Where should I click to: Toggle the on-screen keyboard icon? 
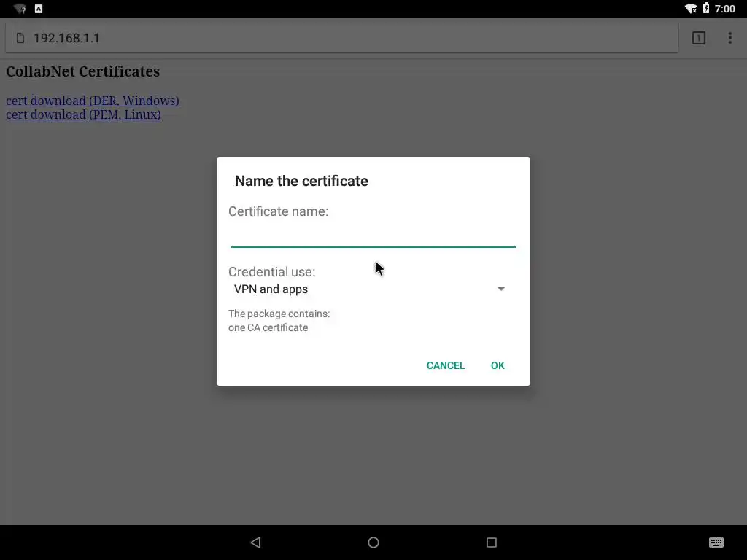[716, 542]
